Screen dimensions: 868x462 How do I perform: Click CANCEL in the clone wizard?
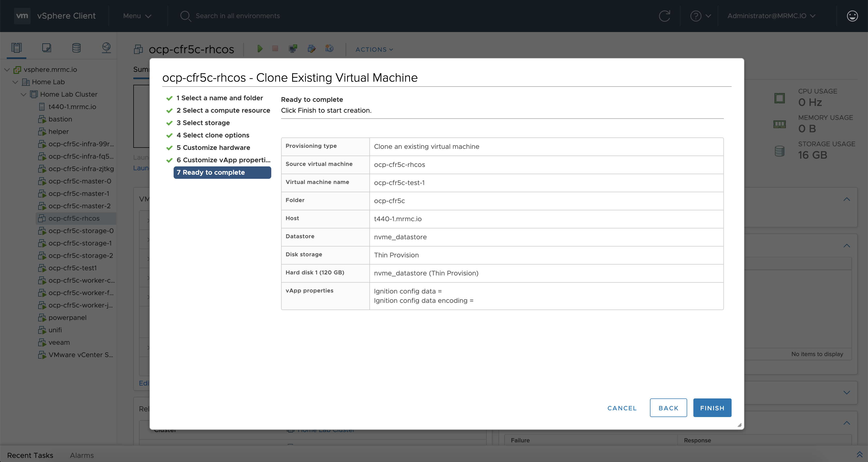pos(622,408)
